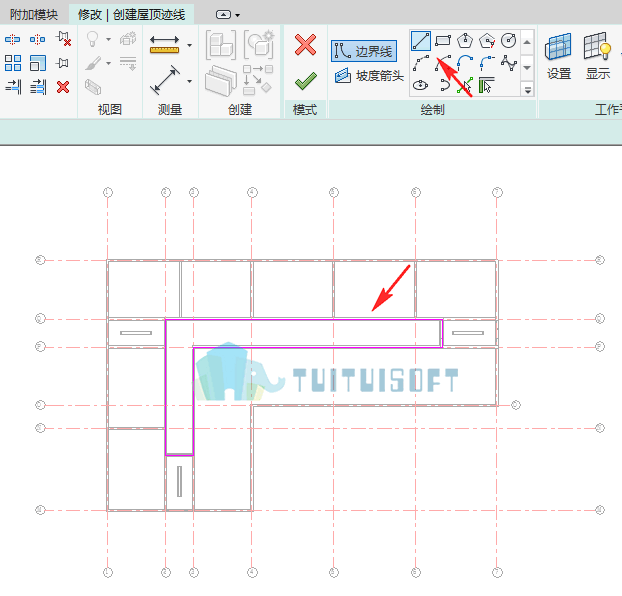Select the Rectangle draw tool

coord(443,40)
